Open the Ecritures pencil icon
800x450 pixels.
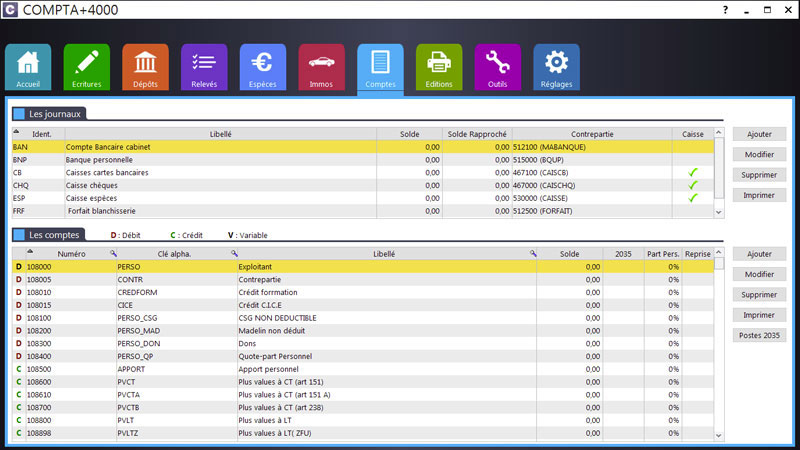pos(87,67)
